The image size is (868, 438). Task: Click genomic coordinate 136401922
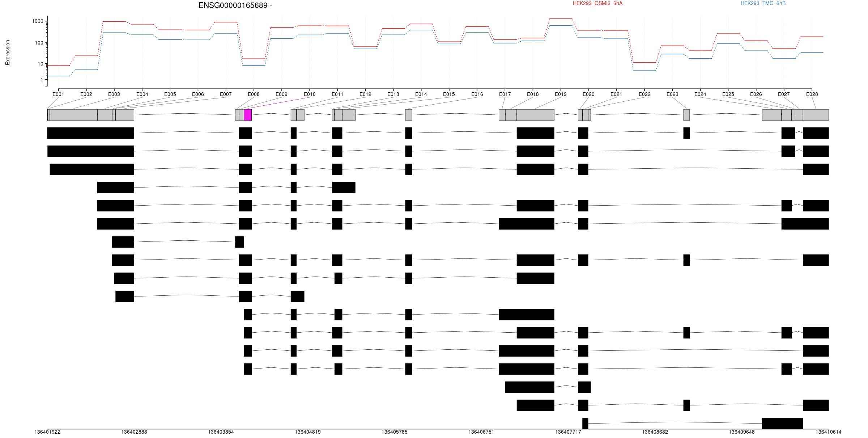point(47,432)
